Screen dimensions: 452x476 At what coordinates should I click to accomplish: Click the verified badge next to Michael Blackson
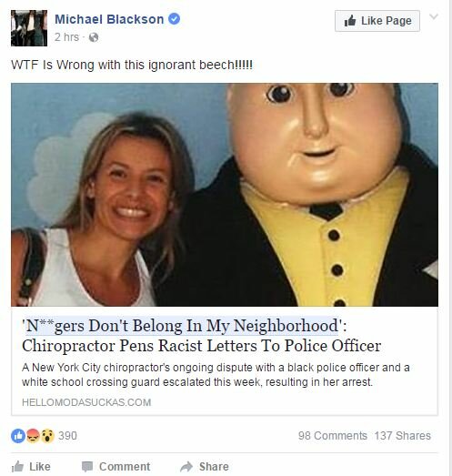(x=174, y=19)
